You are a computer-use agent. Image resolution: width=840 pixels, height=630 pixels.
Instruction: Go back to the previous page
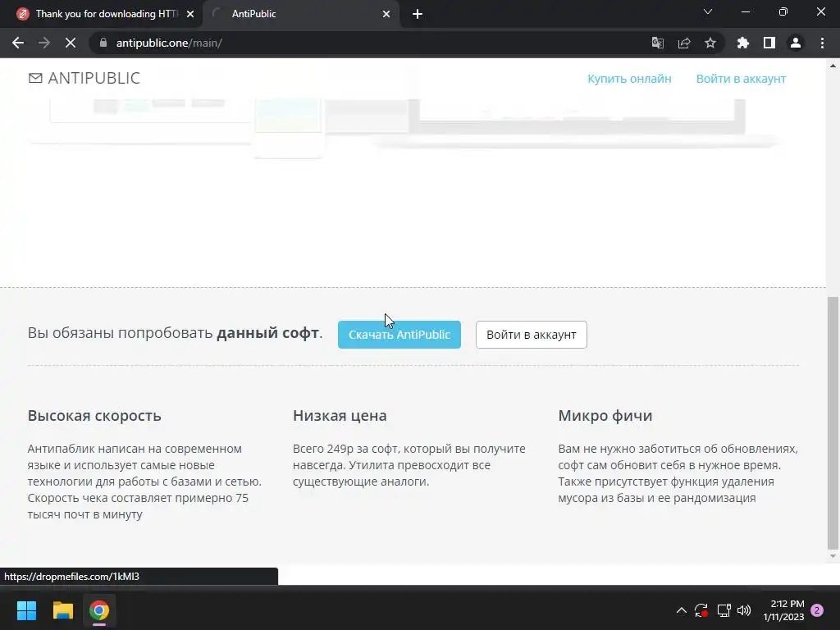[18, 43]
